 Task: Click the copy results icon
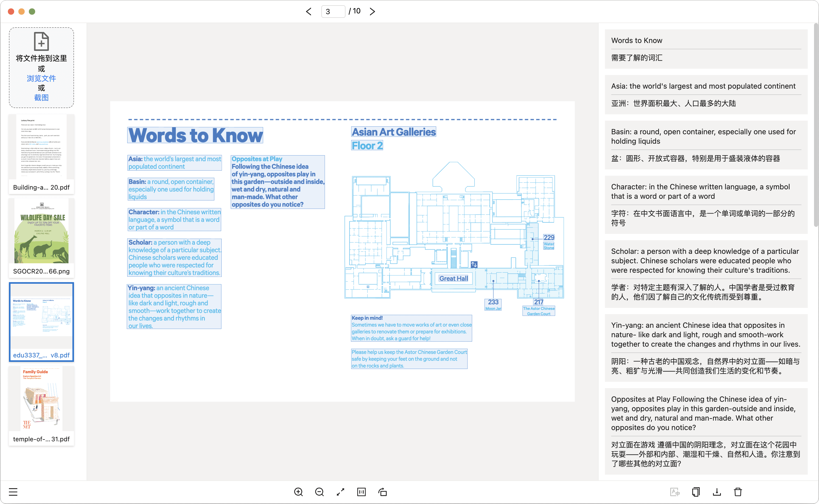click(696, 492)
